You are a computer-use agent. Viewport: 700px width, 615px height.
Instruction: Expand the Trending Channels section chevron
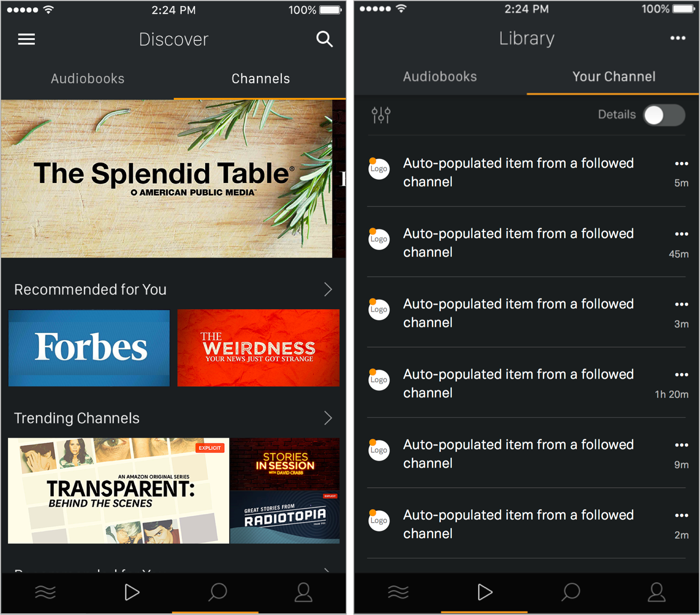328,418
